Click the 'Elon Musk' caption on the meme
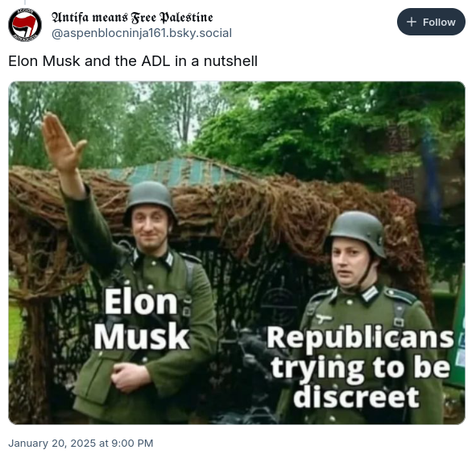The height and width of the screenshot is (454, 476). [x=142, y=319]
